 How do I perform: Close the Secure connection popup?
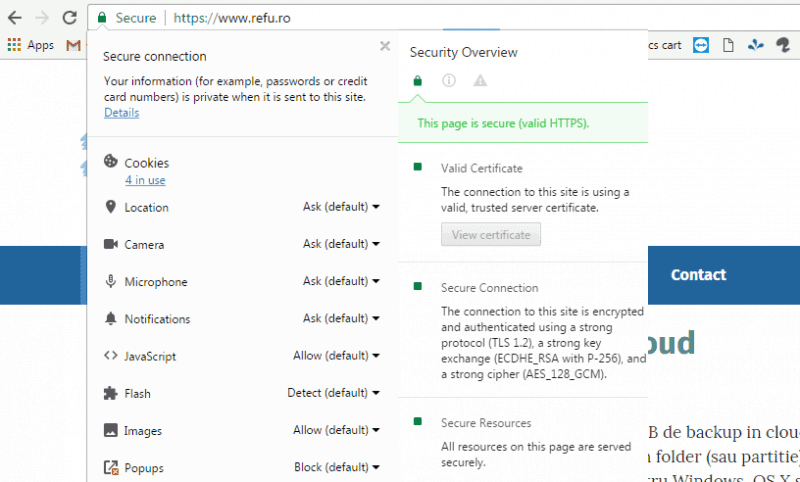[x=385, y=46]
